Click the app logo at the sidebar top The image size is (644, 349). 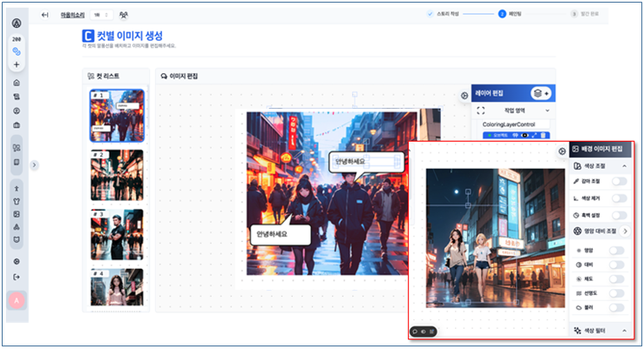(x=17, y=23)
